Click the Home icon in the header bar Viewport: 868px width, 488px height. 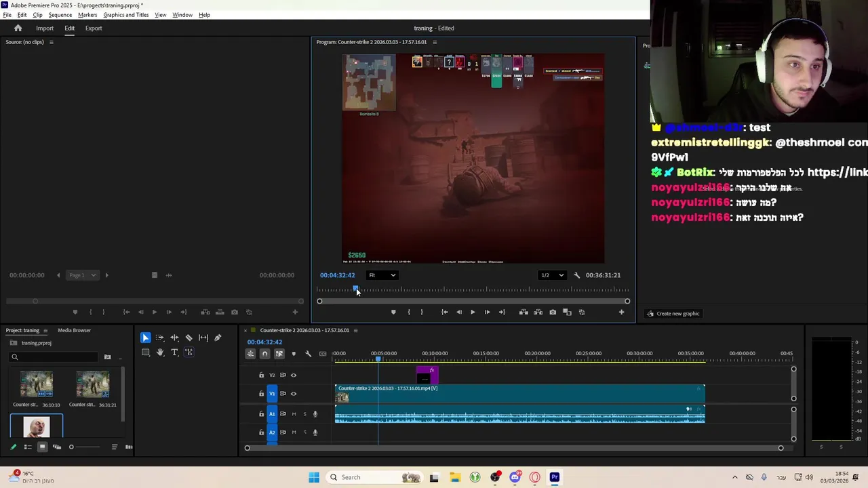(18, 28)
